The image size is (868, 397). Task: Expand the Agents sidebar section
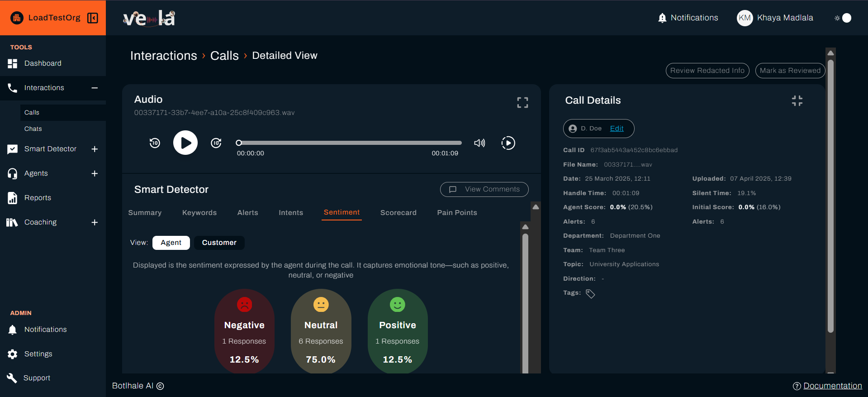pos(95,173)
